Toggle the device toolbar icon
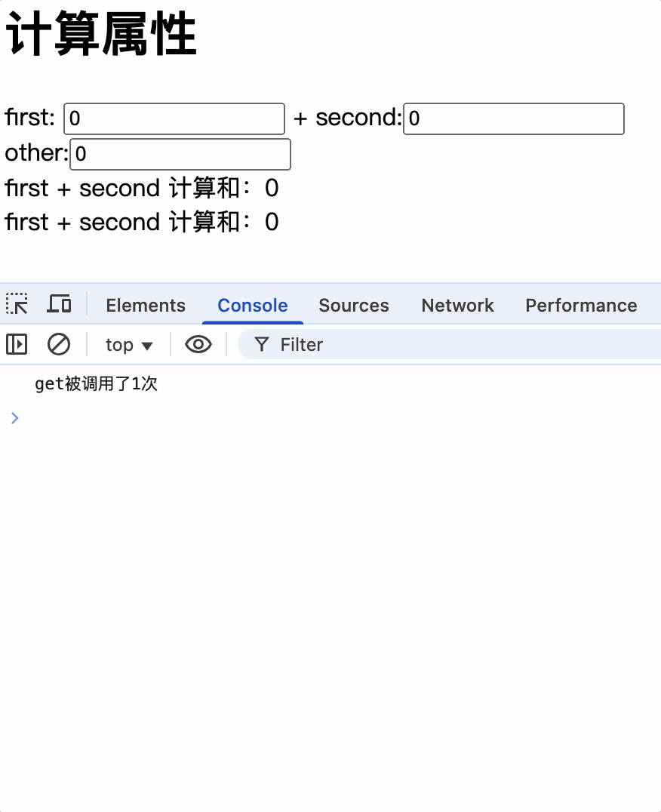This screenshot has height=812, width=661. pyautogui.click(x=59, y=304)
